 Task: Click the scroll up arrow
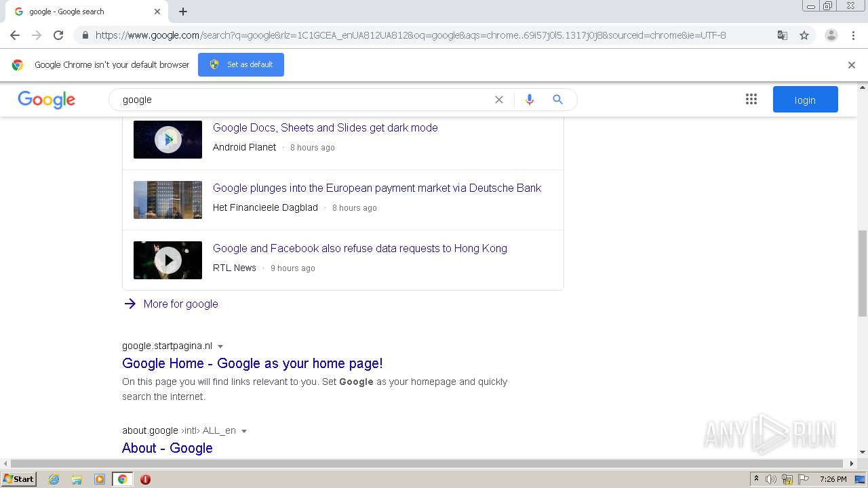[863, 87]
